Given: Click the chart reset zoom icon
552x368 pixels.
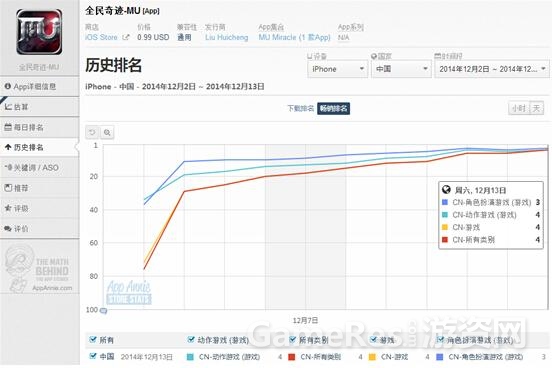Looking at the screenshot, I should click(x=92, y=132).
